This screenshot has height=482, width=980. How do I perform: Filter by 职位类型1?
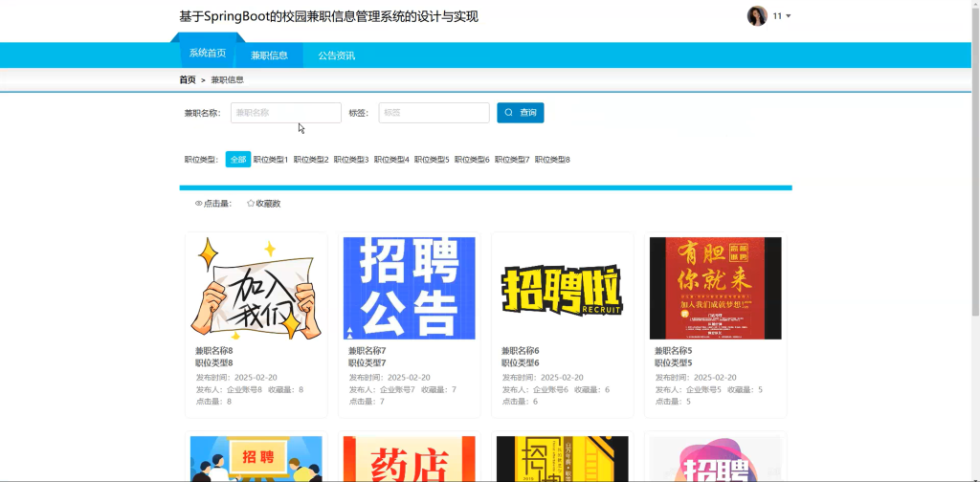tap(271, 160)
